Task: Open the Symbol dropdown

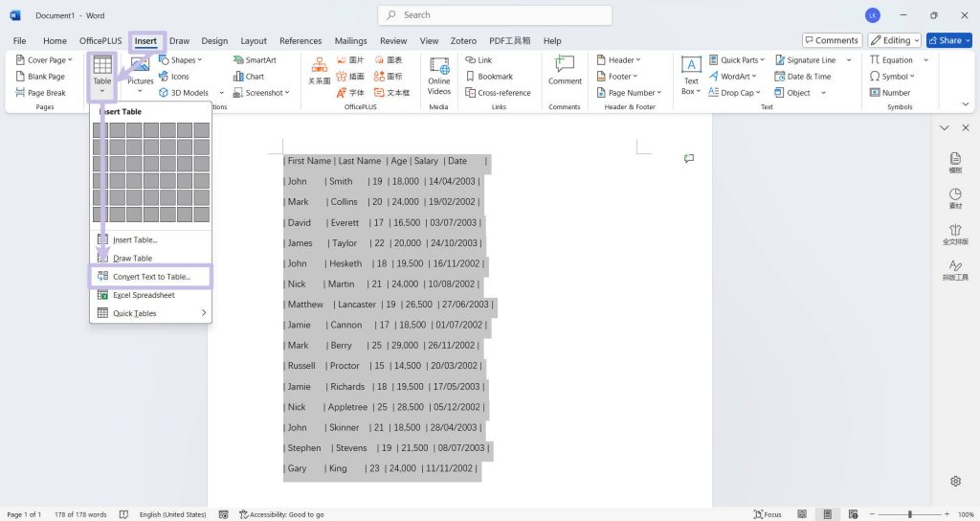Action: click(892, 77)
